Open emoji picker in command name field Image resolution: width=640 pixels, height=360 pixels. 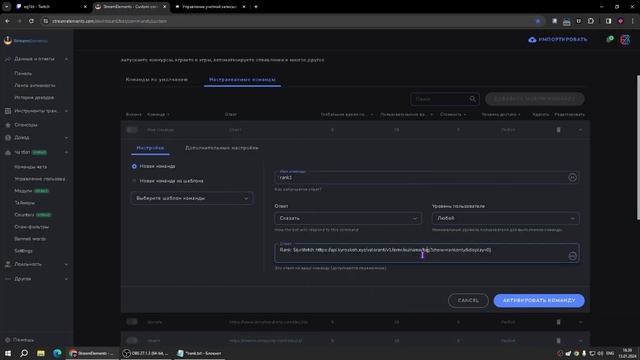click(x=572, y=178)
